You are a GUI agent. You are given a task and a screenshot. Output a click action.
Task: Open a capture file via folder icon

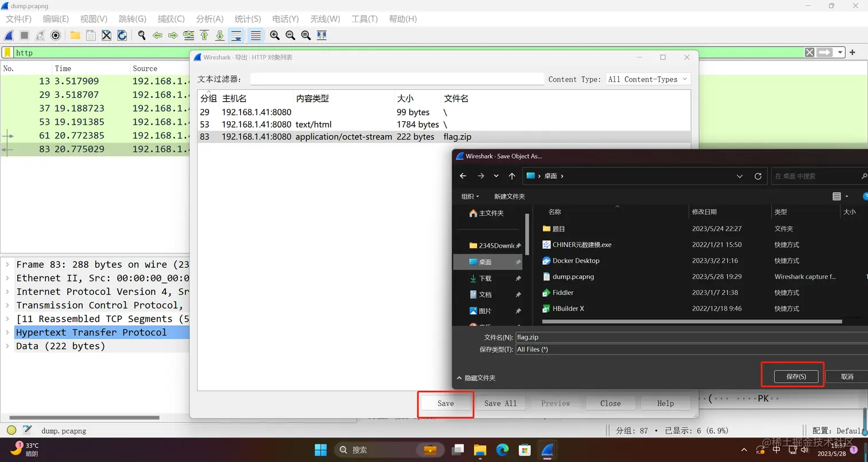point(75,36)
